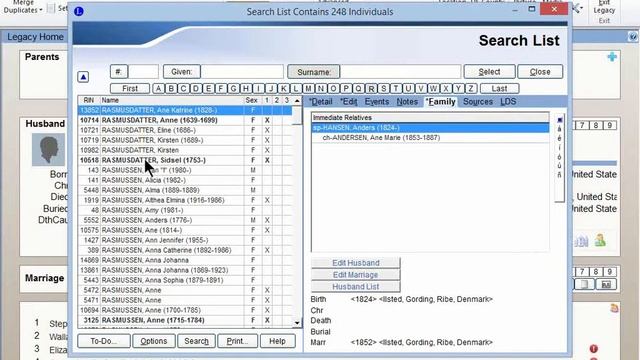Insert the special character á from the sidebar
Viewport: 640px width, 360px height.
click(559, 129)
